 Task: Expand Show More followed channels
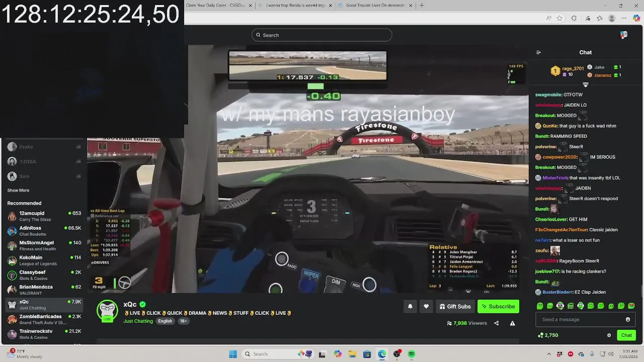(18, 191)
